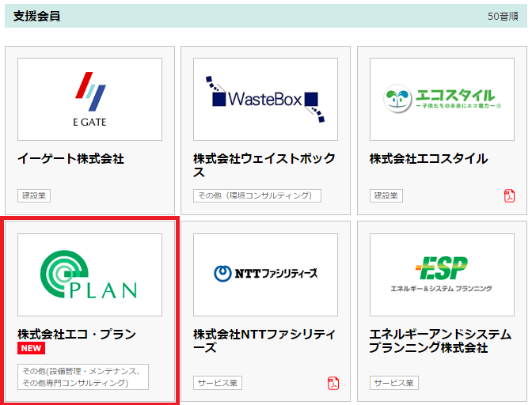This screenshot has height=405, width=532.
Task: Click the 株式会社ウェイストボックス company name
Action: [x=264, y=165]
